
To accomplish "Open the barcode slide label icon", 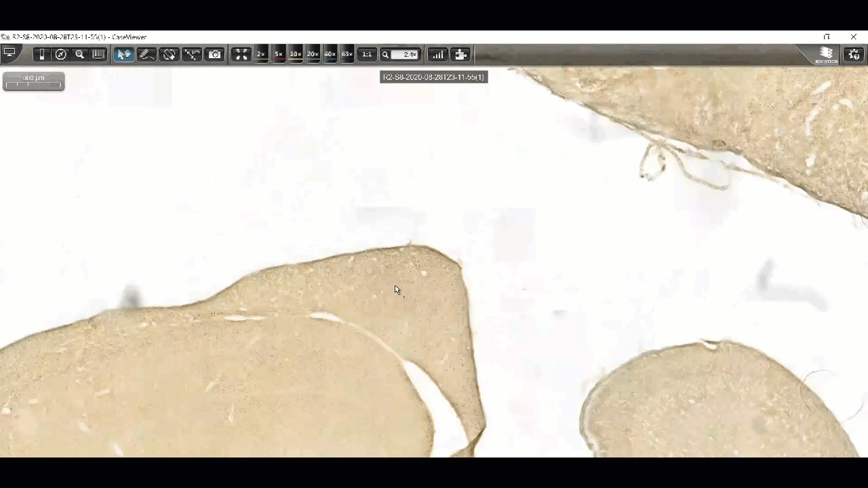I will pos(98,54).
